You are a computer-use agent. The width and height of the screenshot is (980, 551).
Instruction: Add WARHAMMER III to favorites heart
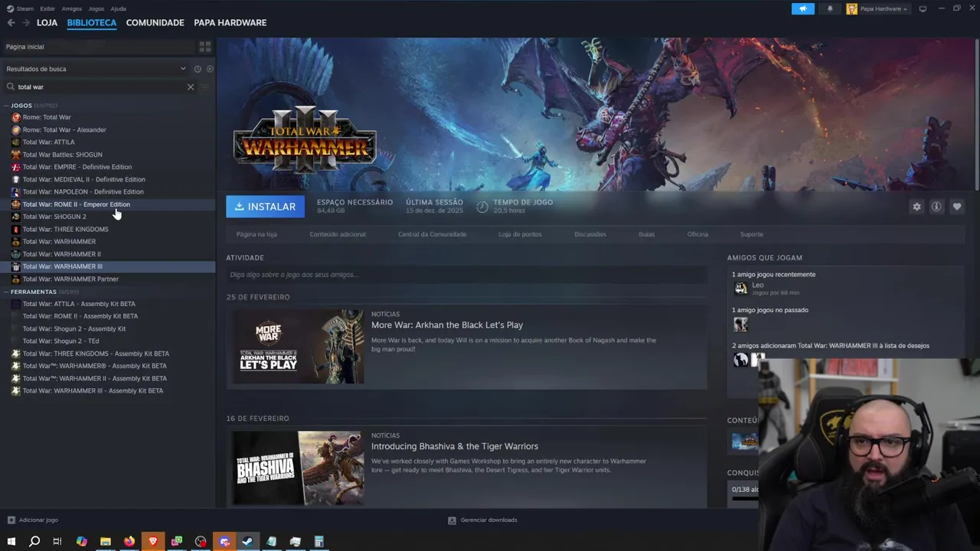[957, 207]
